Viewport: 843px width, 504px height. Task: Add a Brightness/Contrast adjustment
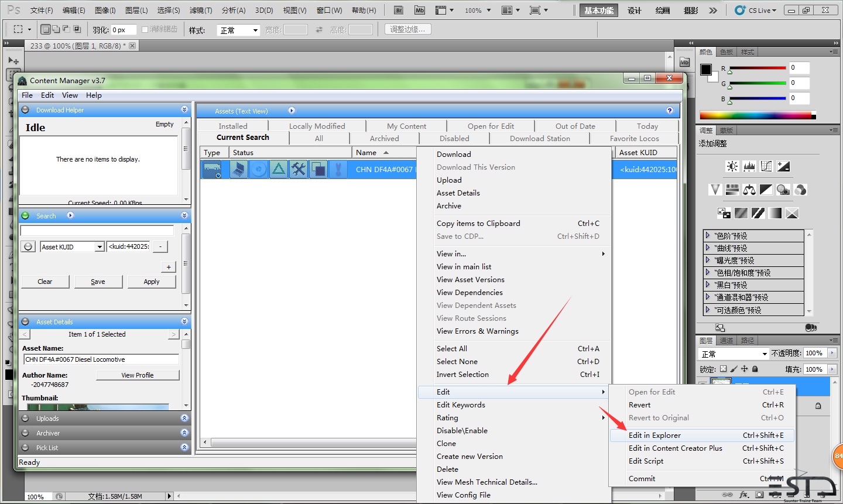point(732,167)
